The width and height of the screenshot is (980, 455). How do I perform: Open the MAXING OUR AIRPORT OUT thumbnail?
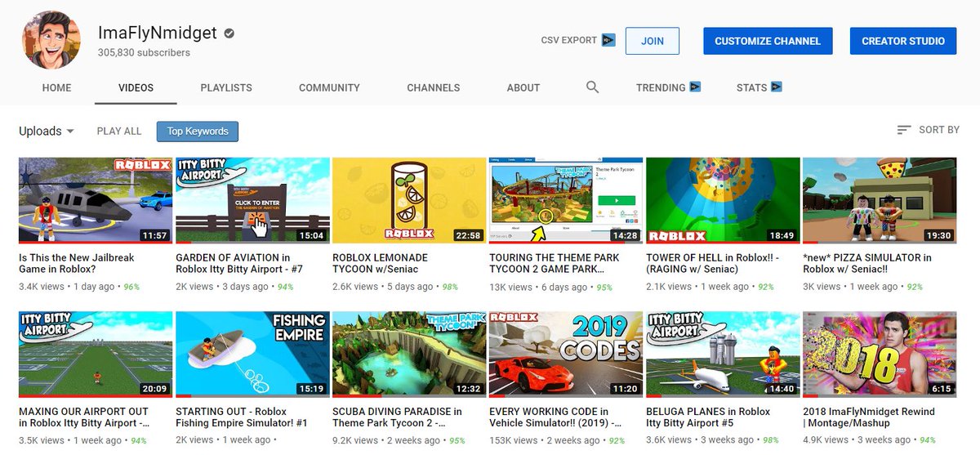tap(96, 355)
